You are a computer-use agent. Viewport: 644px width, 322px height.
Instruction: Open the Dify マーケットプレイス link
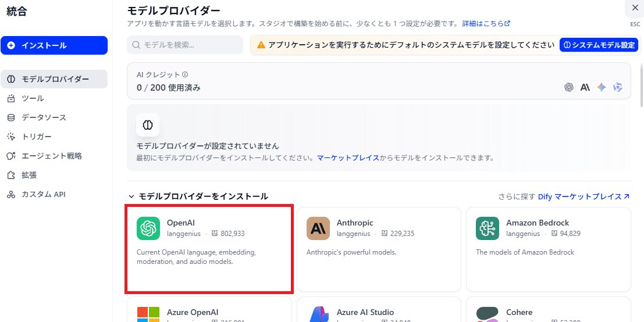coord(583,196)
